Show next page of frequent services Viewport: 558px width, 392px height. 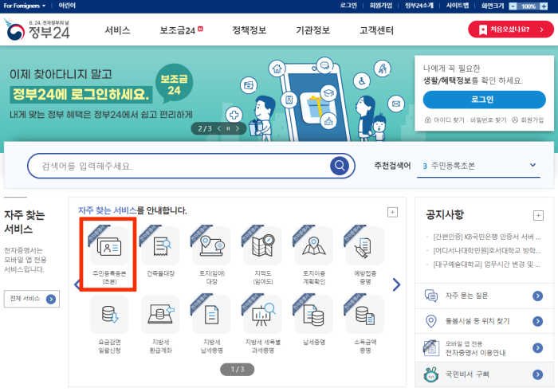coord(396,284)
